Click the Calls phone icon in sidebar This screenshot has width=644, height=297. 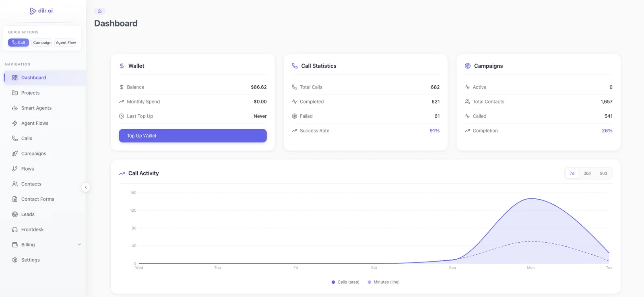15,138
